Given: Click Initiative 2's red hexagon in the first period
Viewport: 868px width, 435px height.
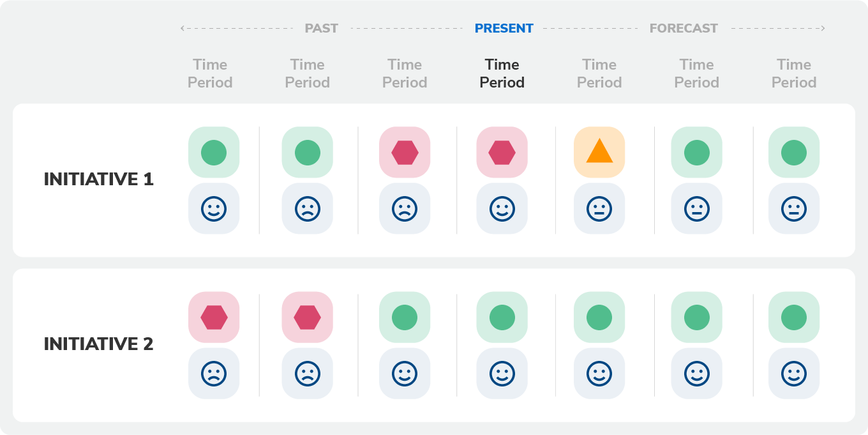Looking at the screenshot, I should (214, 317).
